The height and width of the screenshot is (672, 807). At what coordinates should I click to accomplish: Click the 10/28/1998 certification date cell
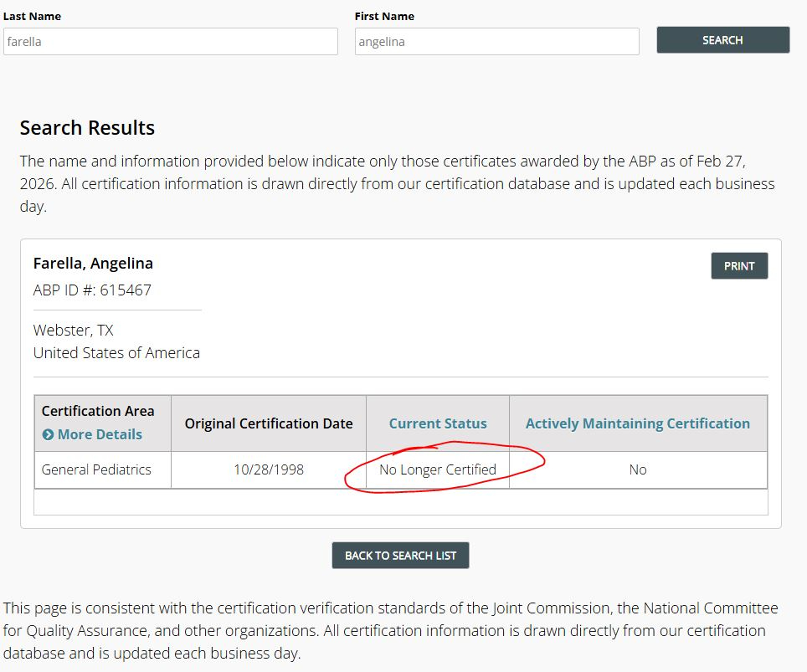coord(268,469)
